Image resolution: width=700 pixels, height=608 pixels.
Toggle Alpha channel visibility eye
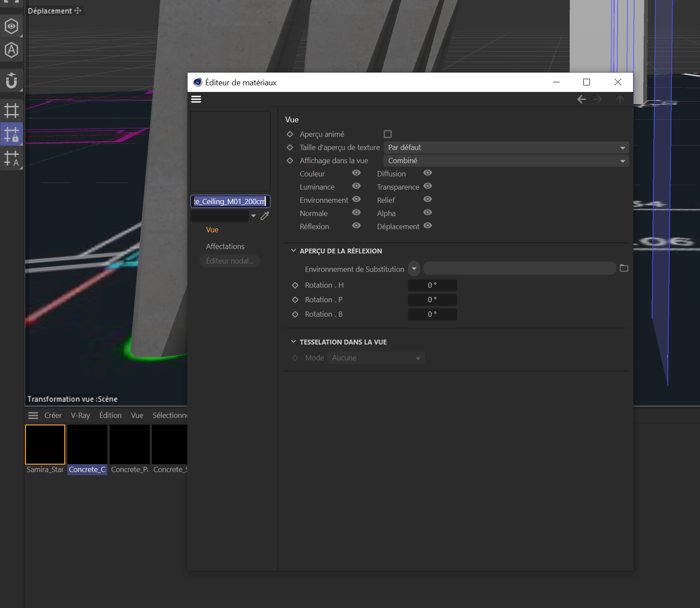coord(427,212)
